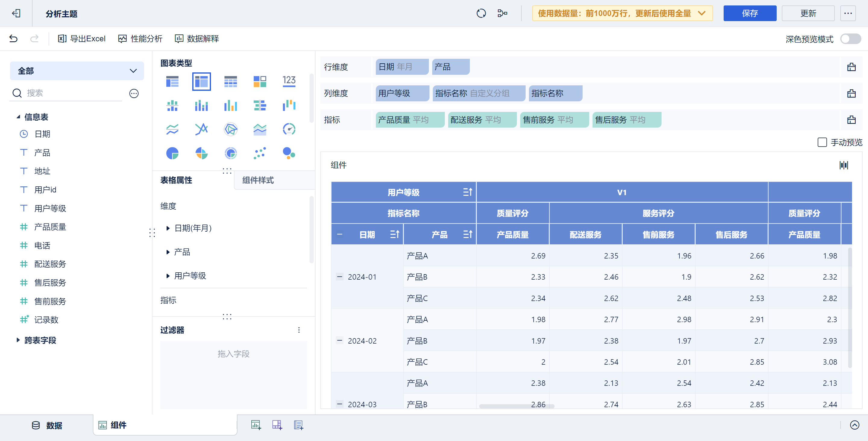Click the export to Excel icon
Viewport: 868px width, 441px height.
62,39
